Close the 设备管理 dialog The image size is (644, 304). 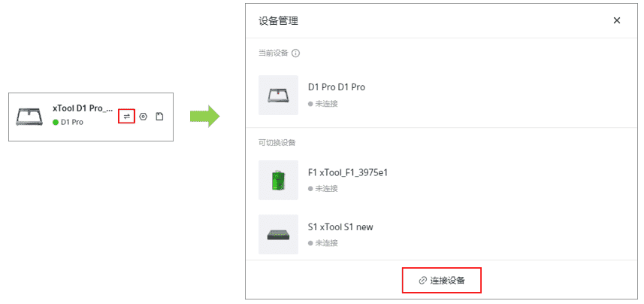point(616,20)
